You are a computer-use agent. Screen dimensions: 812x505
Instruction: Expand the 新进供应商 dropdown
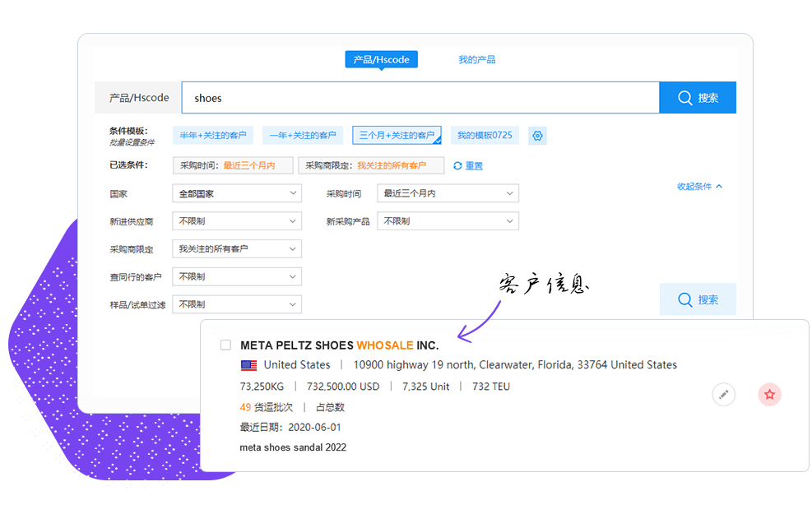pyautogui.click(x=237, y=221)
